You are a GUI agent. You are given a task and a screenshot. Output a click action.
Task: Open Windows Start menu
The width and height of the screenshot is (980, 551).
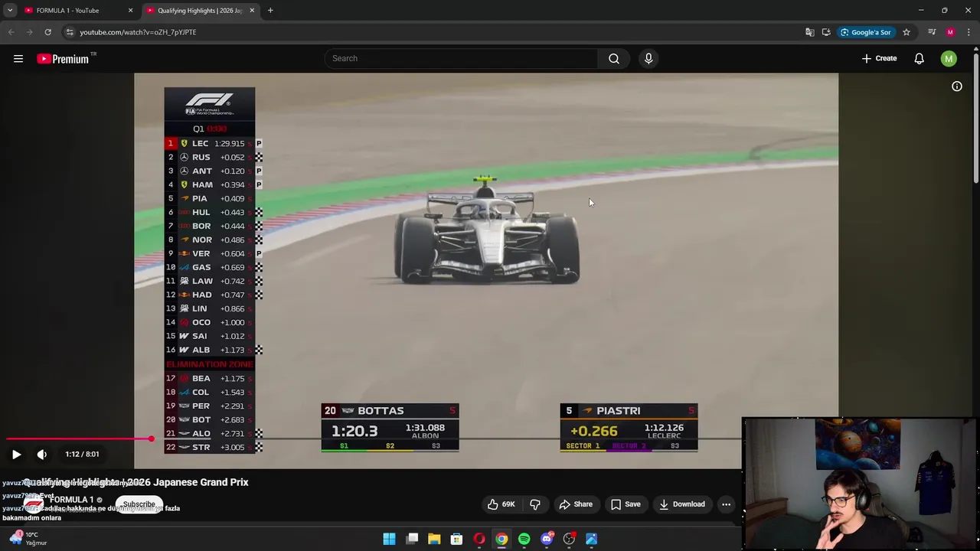389,539
